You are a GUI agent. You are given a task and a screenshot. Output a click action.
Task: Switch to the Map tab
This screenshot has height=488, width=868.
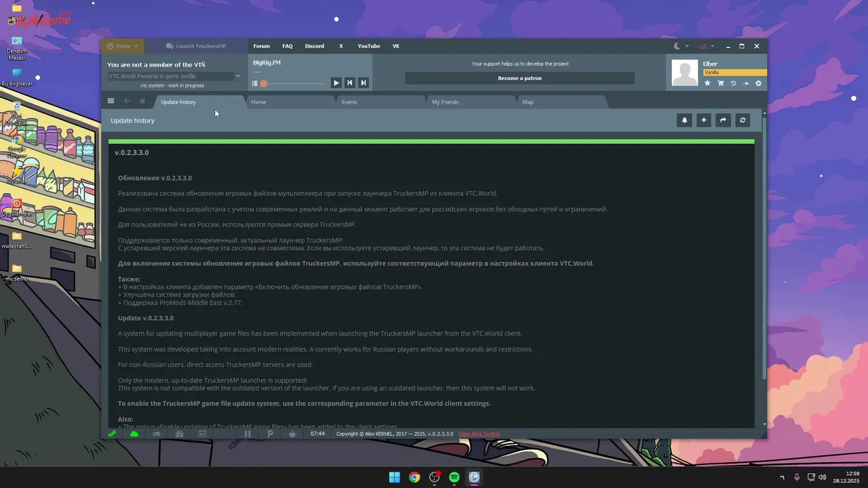click(562, 102)
